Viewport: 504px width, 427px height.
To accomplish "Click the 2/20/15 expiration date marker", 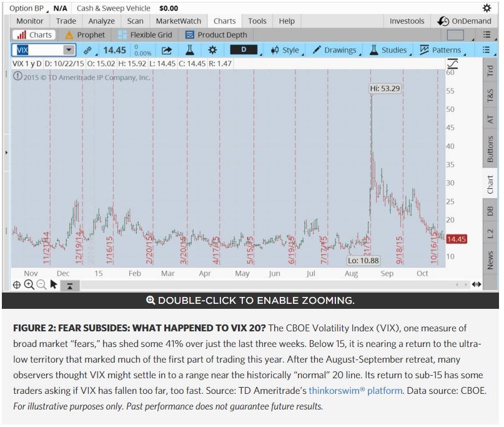I will click(x=149, y=248).
